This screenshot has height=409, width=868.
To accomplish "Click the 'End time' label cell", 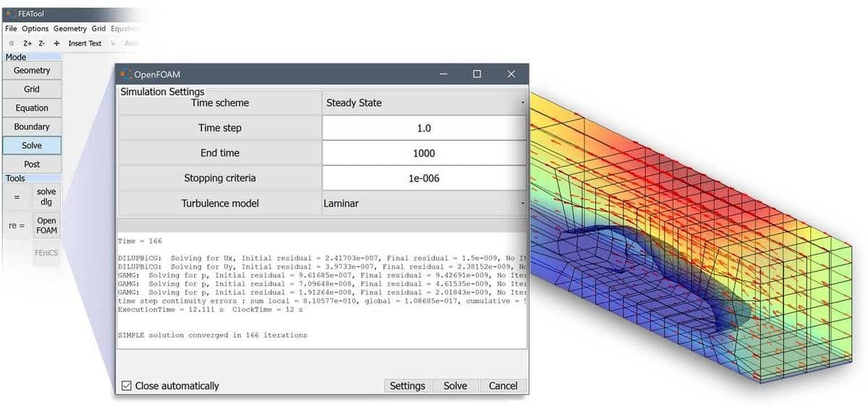I will click(220, 153).
